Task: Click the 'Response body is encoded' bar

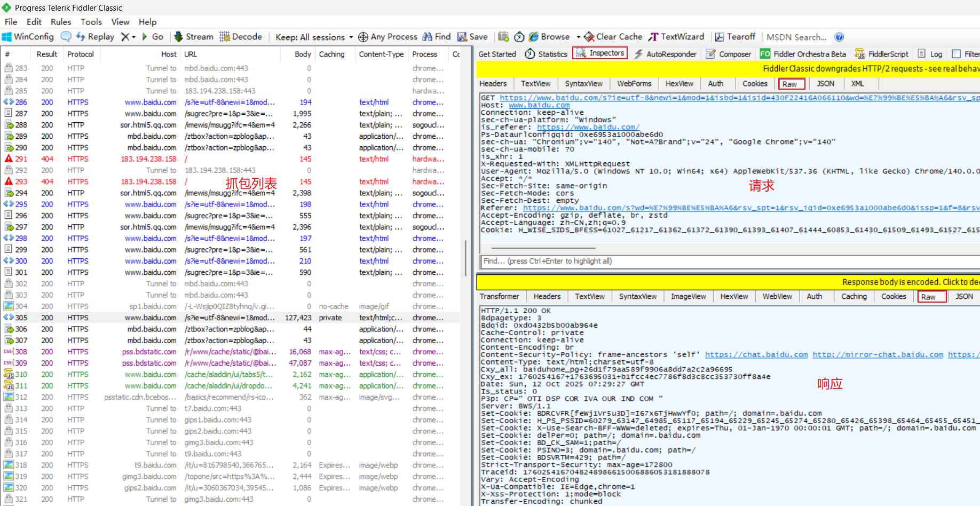Action: pos(728,282)
